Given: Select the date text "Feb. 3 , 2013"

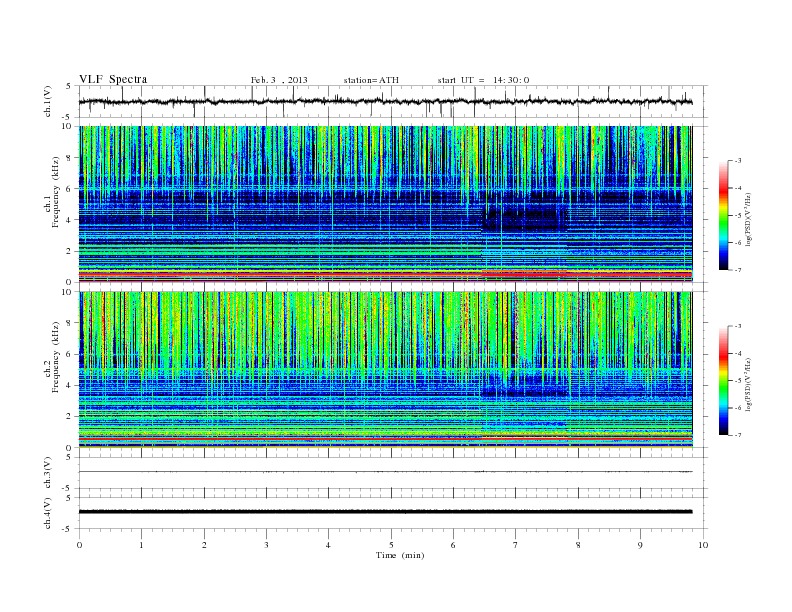Looking at the screenshot, I should tap(279, 80).
